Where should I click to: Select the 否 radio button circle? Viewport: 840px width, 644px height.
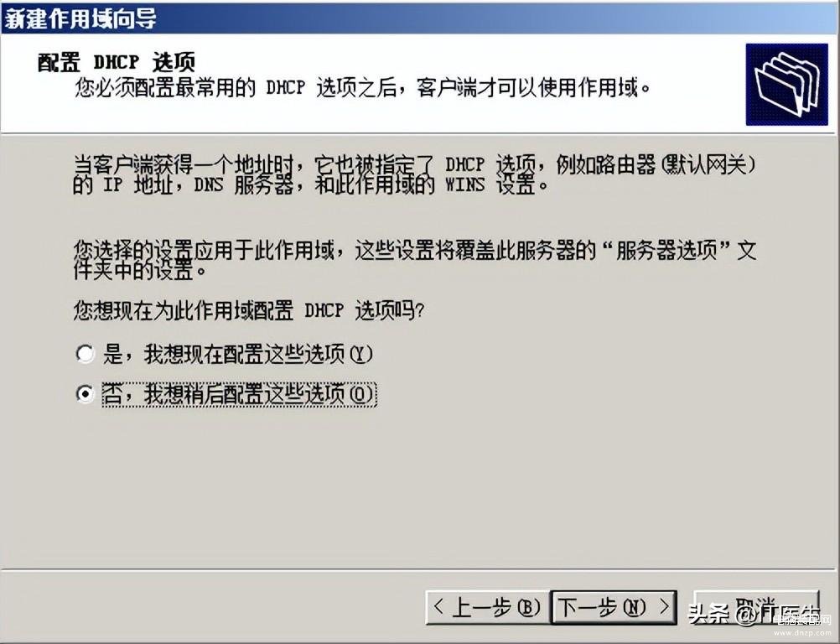coord(85,394)
